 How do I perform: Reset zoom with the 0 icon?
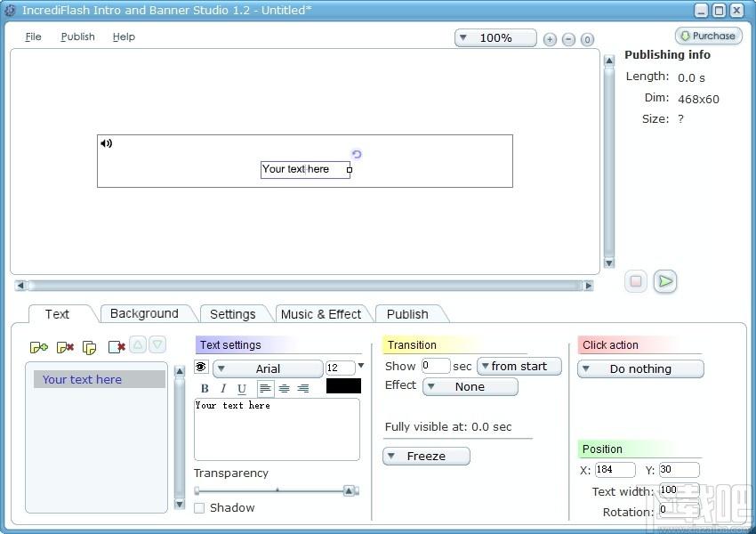coord(587,39)
